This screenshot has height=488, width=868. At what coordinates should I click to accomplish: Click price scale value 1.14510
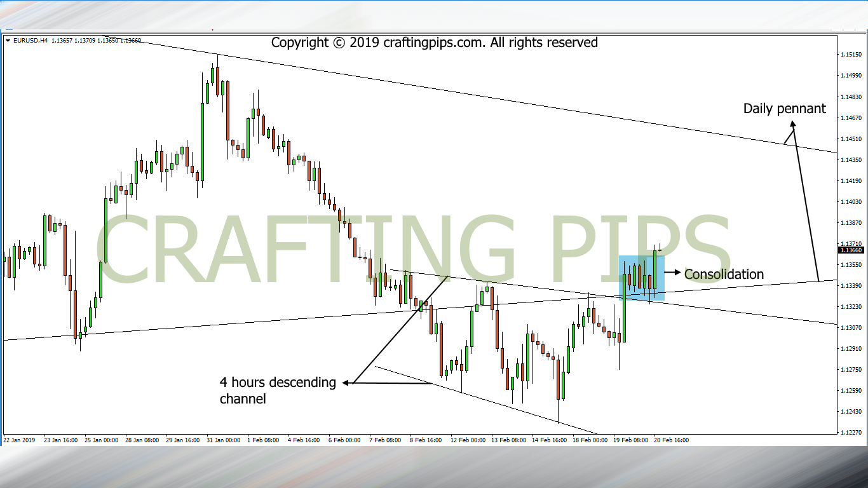coord(851,139)
